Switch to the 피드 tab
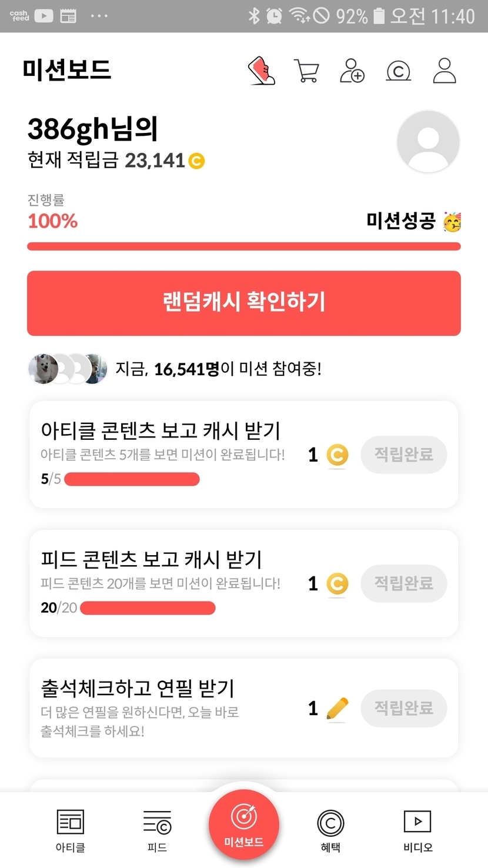The width and height of the screenshot is (488, 868). (157, 830)
